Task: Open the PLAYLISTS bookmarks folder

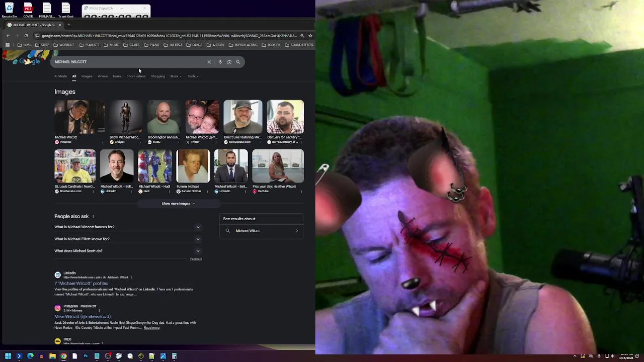Action: (x=90, y=45)
